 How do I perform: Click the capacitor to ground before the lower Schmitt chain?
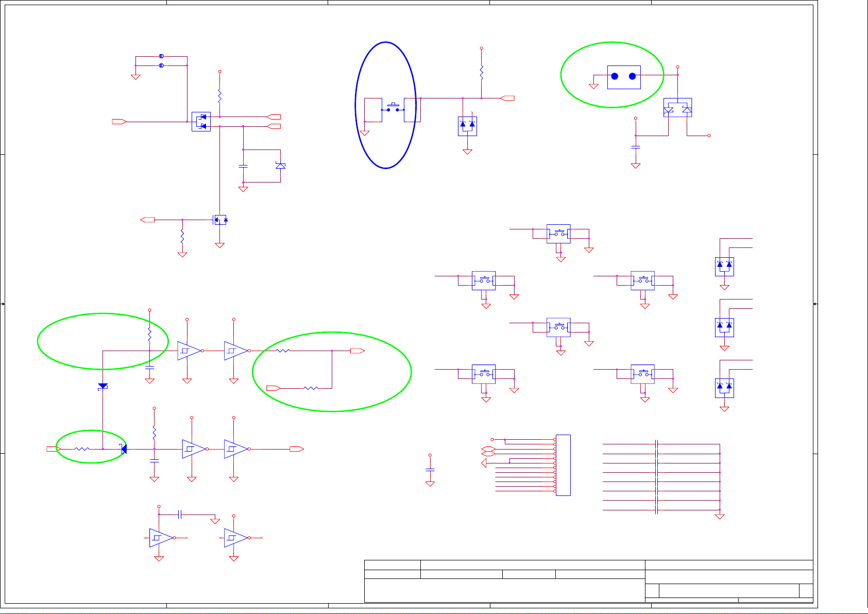[x=154, y=460]
